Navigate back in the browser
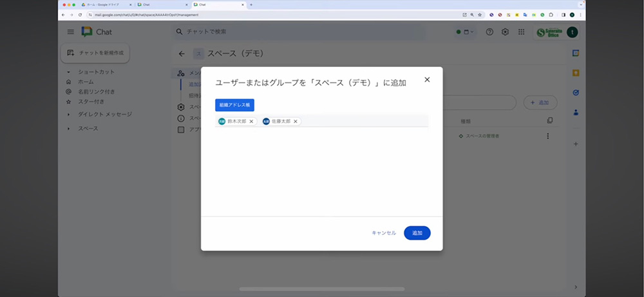The height and width of the screenshot is (297, 644). (x=63, y=14)
